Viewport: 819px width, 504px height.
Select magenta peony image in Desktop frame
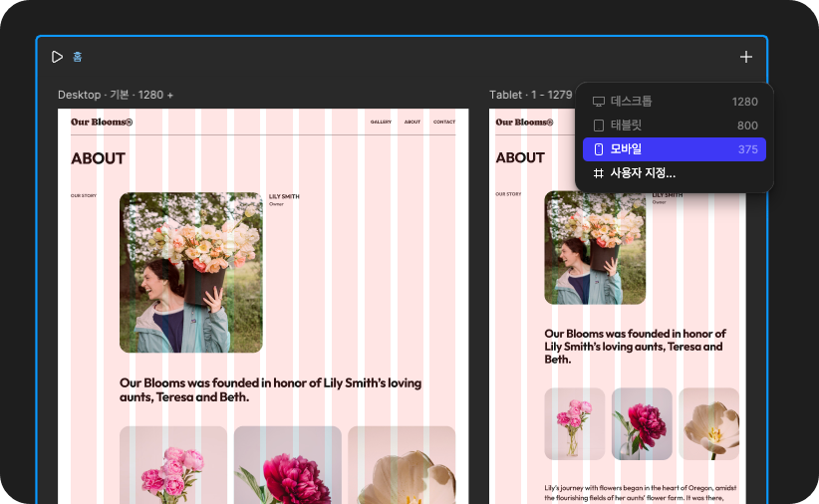[288, 465]
